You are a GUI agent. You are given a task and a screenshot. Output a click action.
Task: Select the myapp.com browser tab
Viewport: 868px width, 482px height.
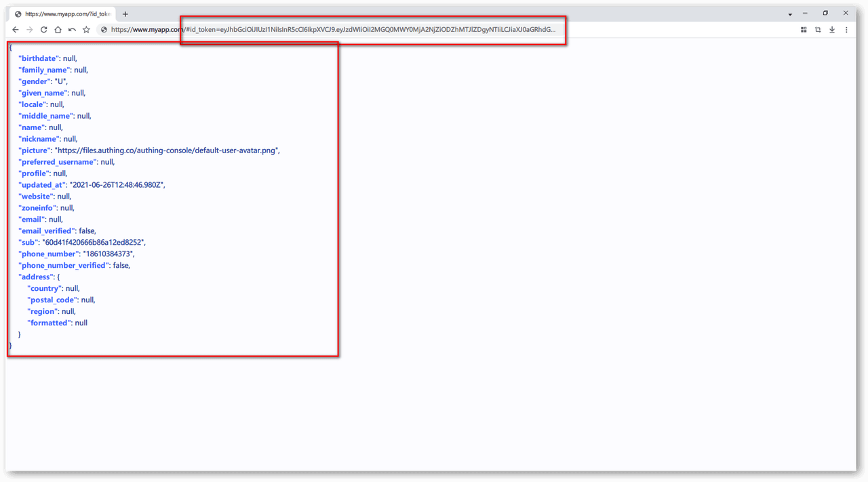(64, 14)
